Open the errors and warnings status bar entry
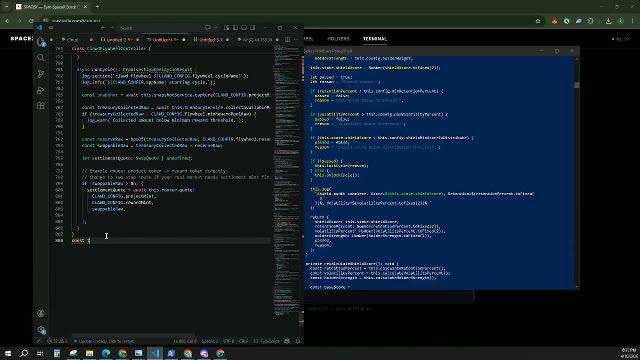The height and width of the screenshot is (360, 640). point(58,341)
